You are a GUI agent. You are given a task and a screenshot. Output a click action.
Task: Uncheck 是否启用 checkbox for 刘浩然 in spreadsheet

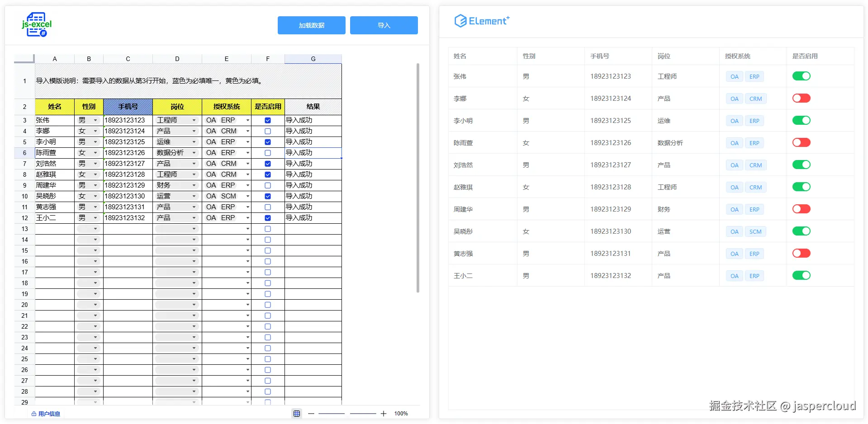[x=268, y=164]
